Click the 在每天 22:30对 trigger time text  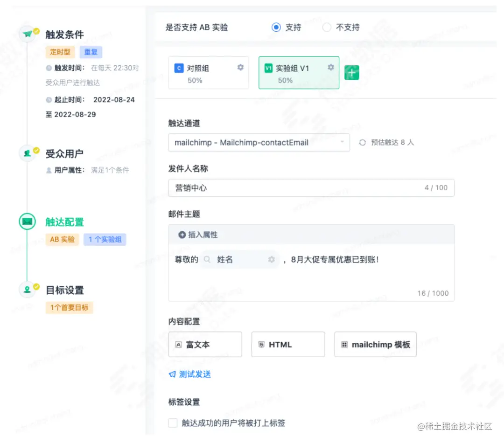pos(115,68)
